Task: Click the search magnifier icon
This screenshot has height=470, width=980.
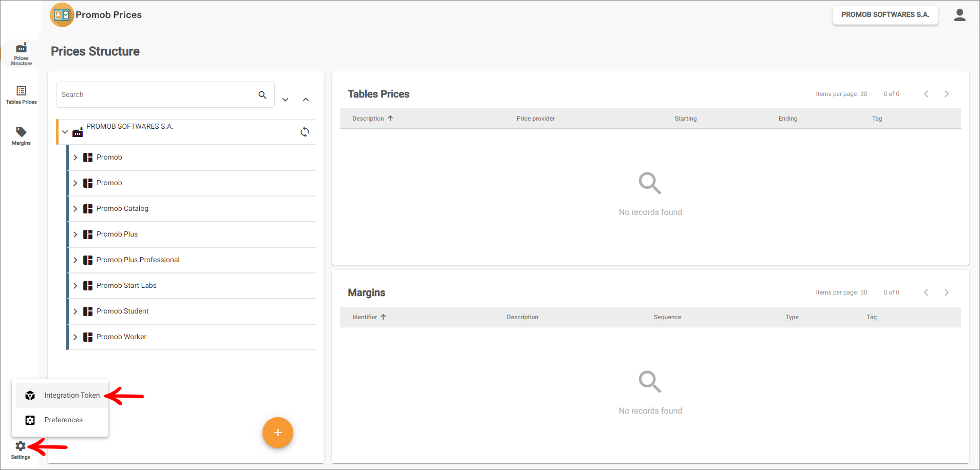Action: pyautogui.click(x=262, y=95)
